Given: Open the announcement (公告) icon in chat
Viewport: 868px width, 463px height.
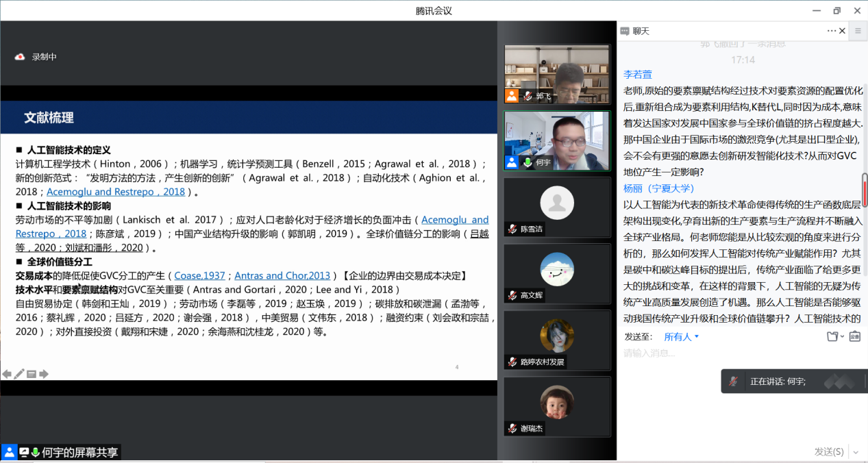Looking at the screenshot, I should click(x=854, y=336).
